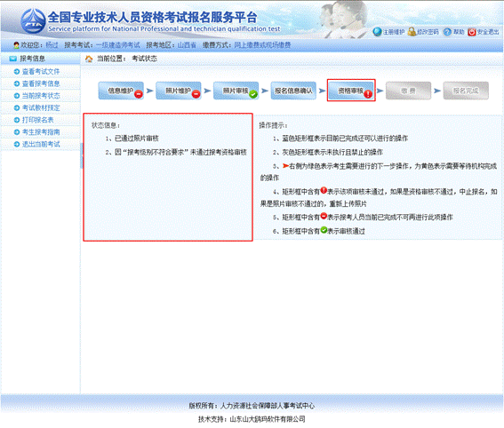Select 当前报考状态 in the sidebar

41,96
